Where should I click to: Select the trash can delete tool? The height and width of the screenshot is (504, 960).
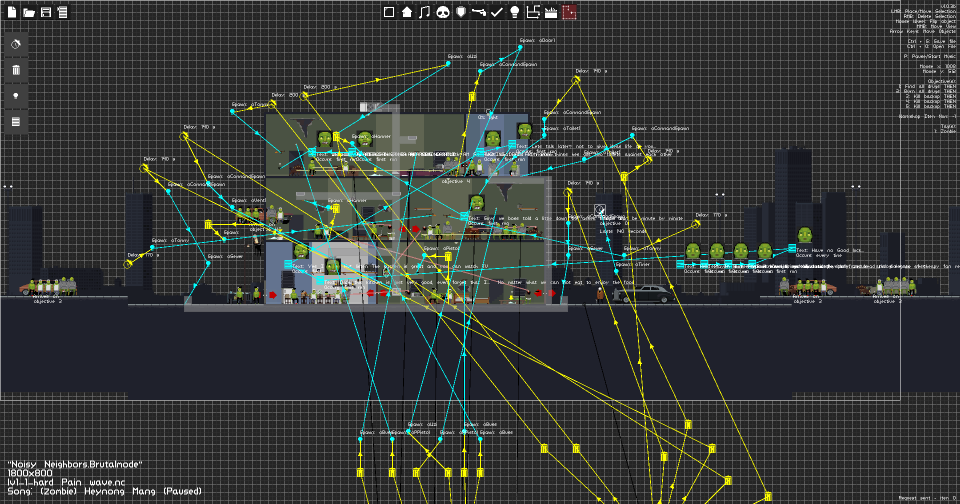click(x=16, y=70)
